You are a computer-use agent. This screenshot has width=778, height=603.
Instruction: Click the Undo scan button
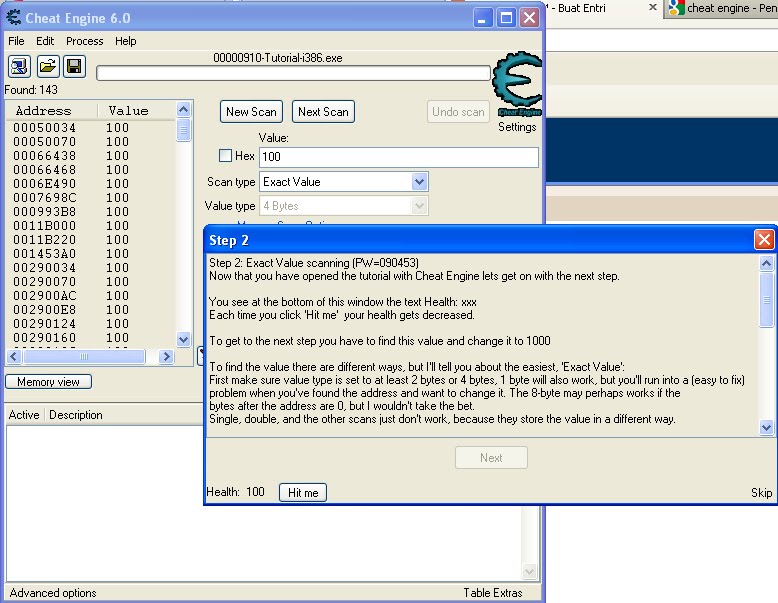click(458, 112)
